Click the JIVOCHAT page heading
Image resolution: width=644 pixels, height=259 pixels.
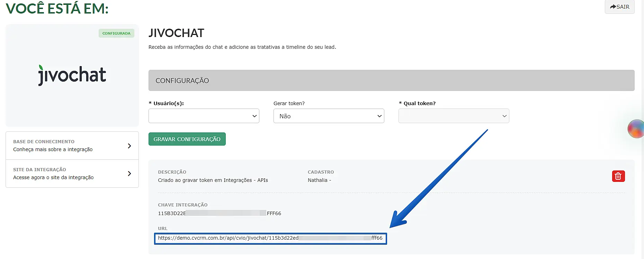[x=176, y=33]
